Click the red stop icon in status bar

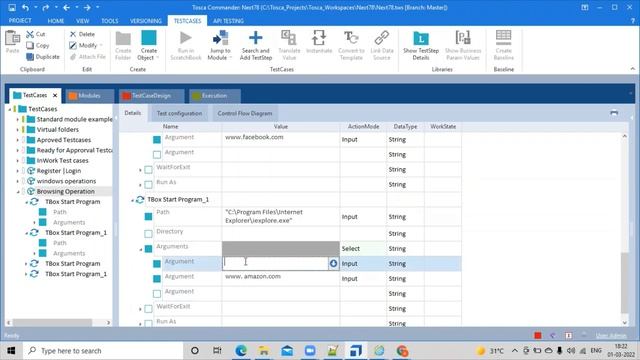click(538, 336)
